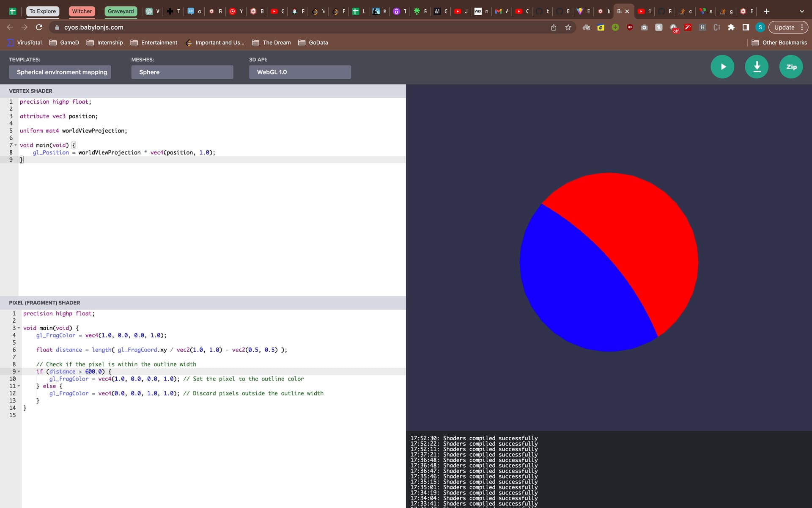Image resolution: width=812 pixels, height=508 pixels.
Task: Click the clock extension icon marked off
Action: 674,28
